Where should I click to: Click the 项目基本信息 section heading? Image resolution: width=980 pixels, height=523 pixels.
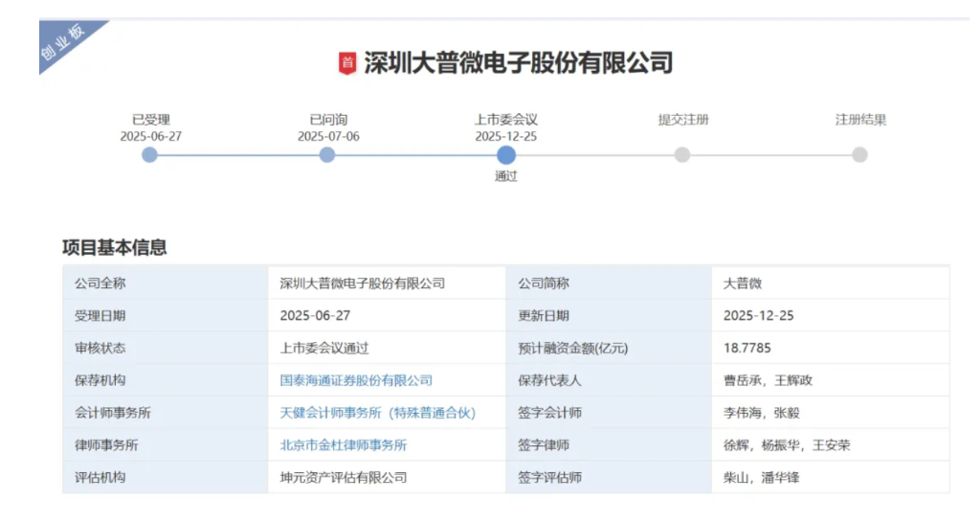(x=115, y=247)
